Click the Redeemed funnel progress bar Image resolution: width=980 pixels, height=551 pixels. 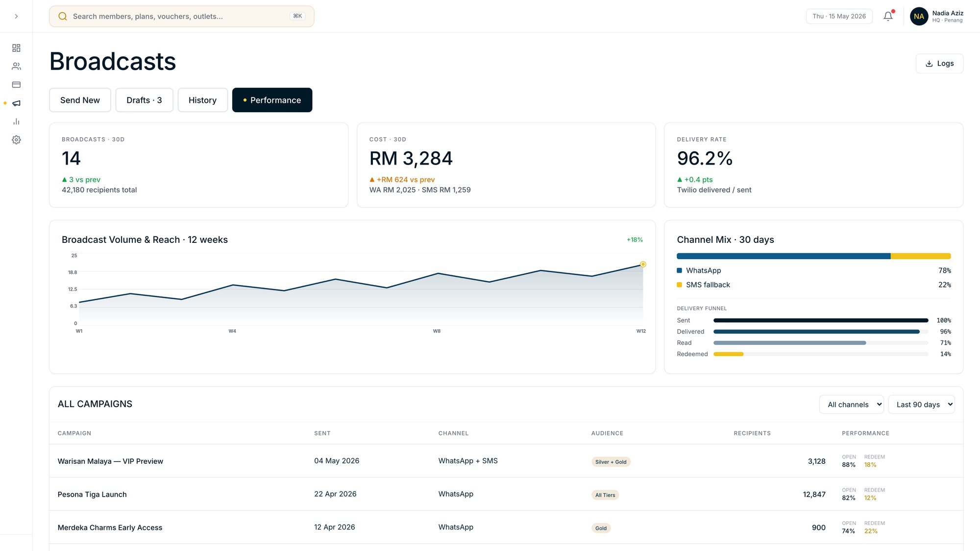(x=821, y=354)
